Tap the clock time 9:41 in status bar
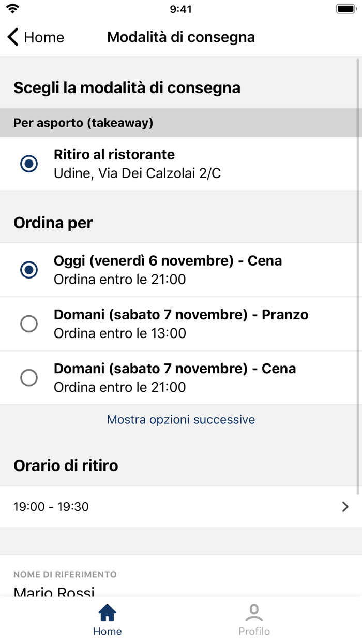 click(181, 8)
